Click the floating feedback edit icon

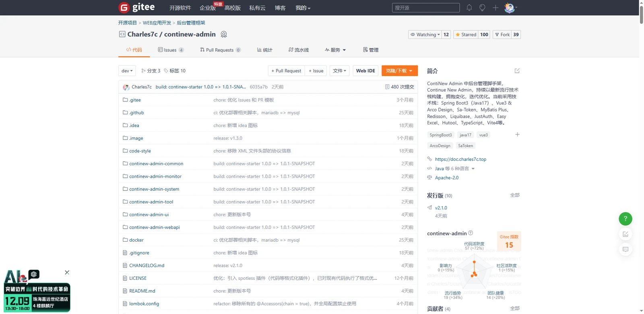point(625,234)
